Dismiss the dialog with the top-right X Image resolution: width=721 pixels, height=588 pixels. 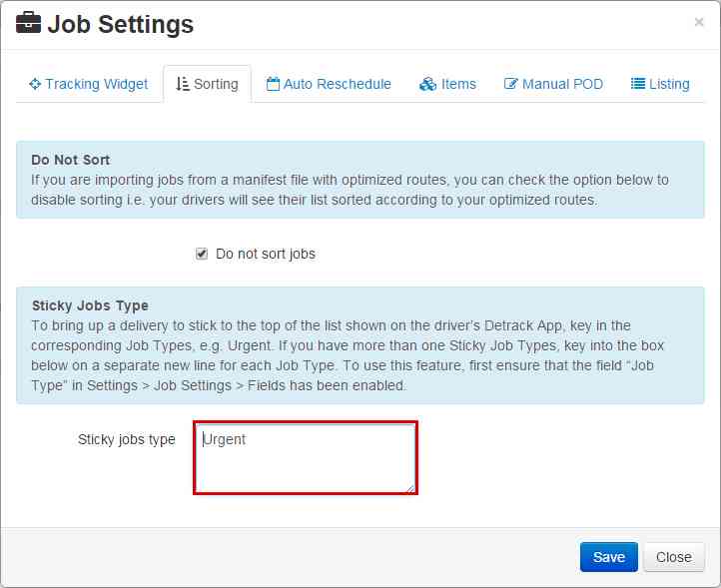click(699, 22)
